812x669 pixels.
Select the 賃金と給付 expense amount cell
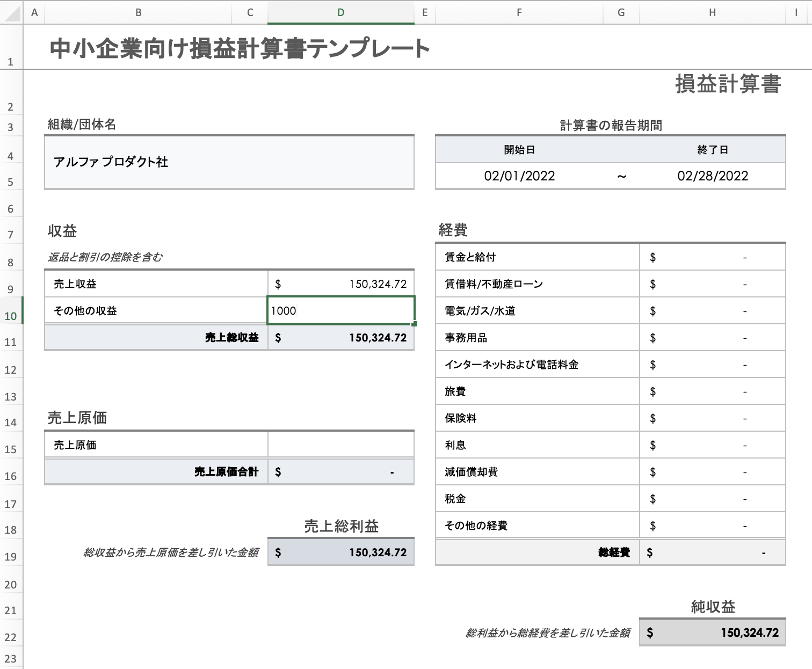(713, 257)
